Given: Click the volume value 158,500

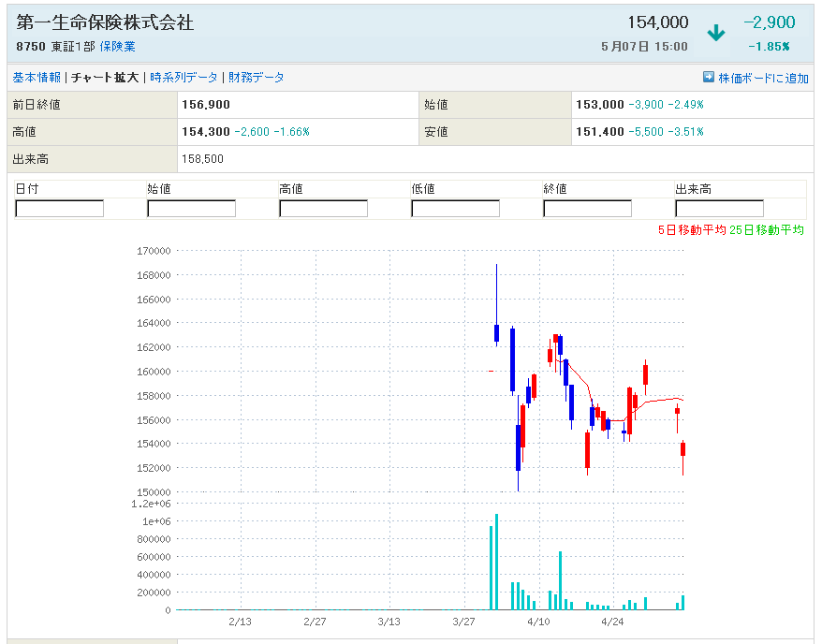Looking at the screenshot, I should (x=203, y=159).
